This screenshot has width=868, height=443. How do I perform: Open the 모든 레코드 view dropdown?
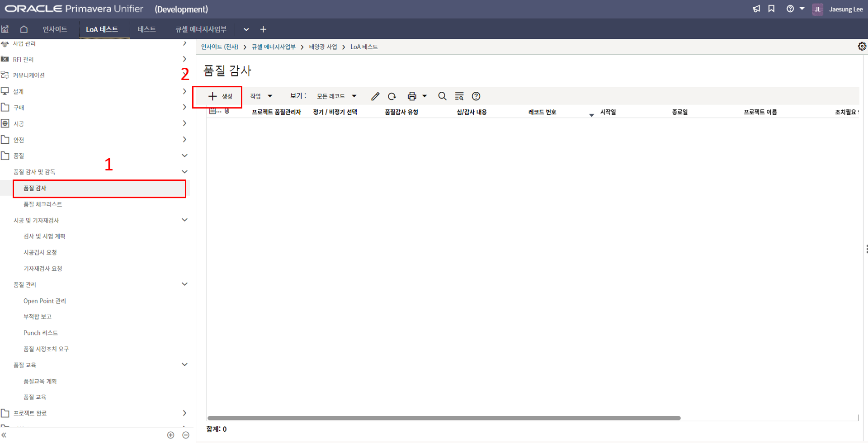pyautogui.click(x=336, y=96)
